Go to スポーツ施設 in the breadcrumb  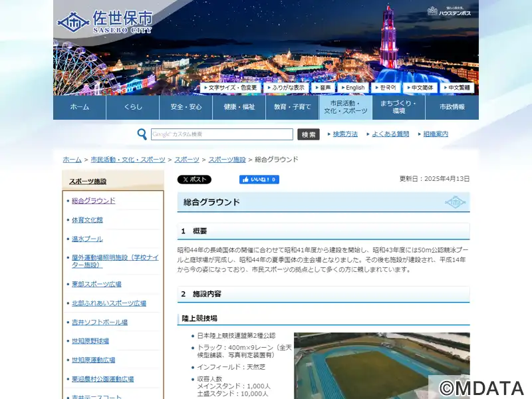pos(227,160)
